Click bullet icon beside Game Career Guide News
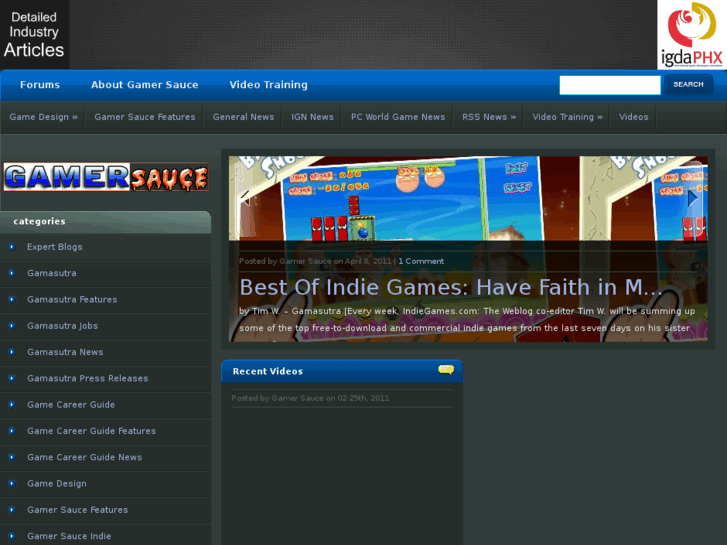The width and height of the screenshot is (727, 545). point(12,457)
